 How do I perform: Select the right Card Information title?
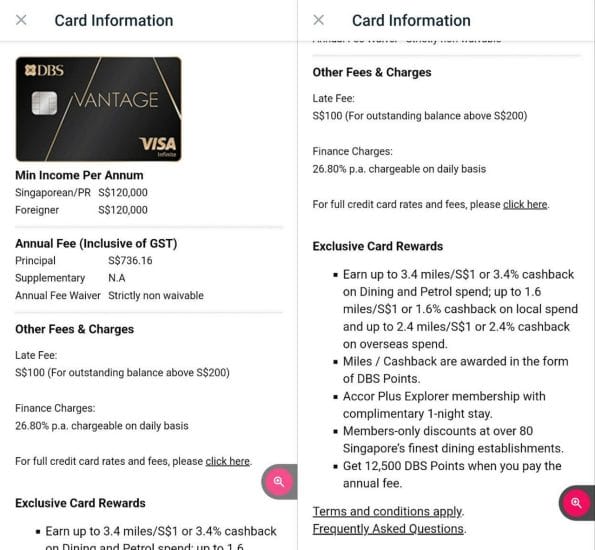click(411, 20)
